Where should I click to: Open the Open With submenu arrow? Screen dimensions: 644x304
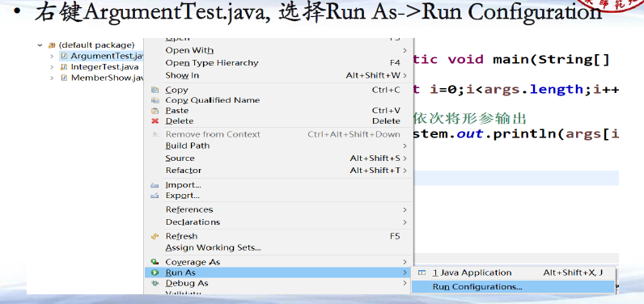click(x=405, y=50)
